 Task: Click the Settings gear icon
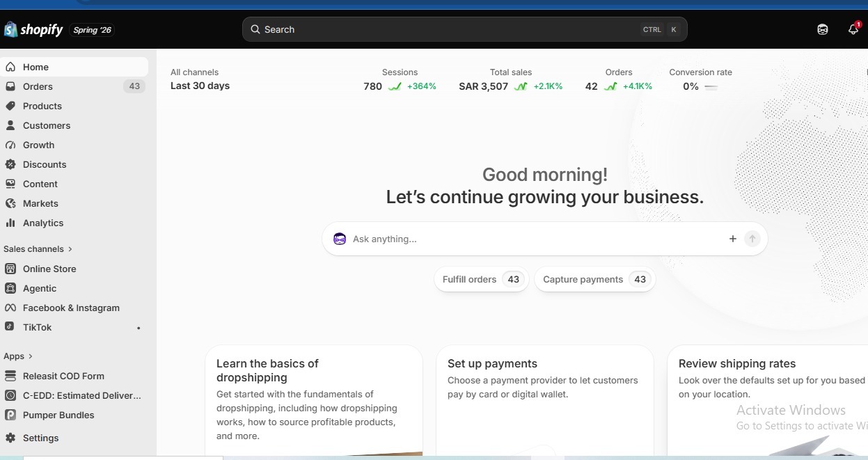tap(10, 438)
